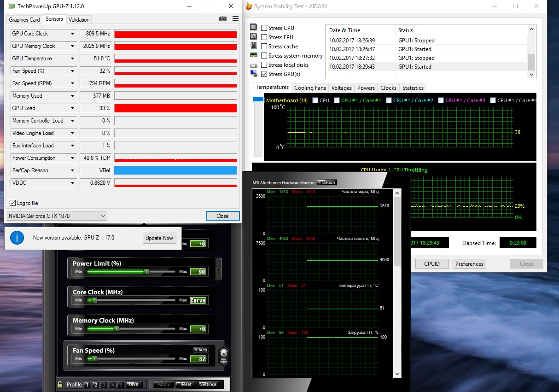Click the Stress cache chip icon
Image resolution: width=559 pixels, height=392 pixels.
[x=253, y=46]
